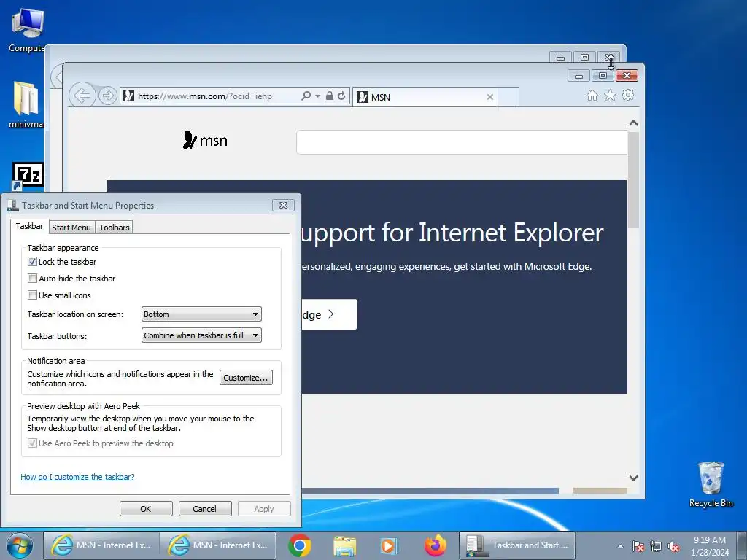The height and width of the screenshot is (560, 747).
Task: Click OK in Taskbar properties
Action: [146, 508]
